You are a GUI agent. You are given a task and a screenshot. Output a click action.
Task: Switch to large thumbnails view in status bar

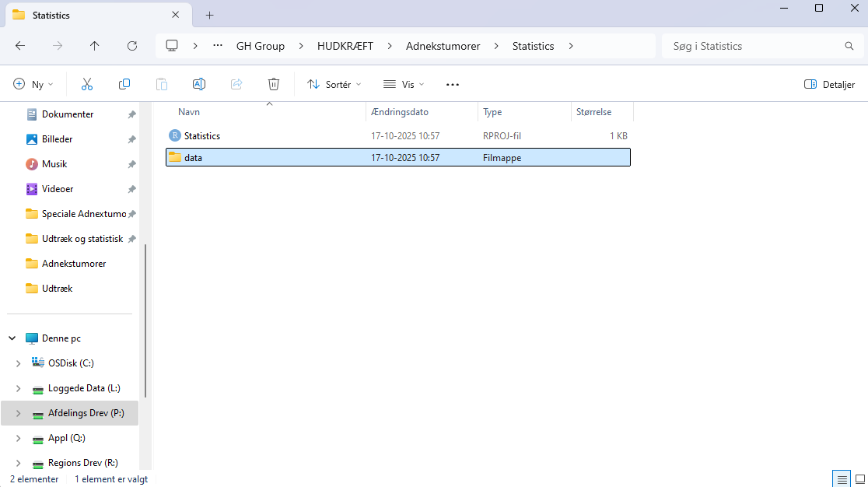click(859, 478)
